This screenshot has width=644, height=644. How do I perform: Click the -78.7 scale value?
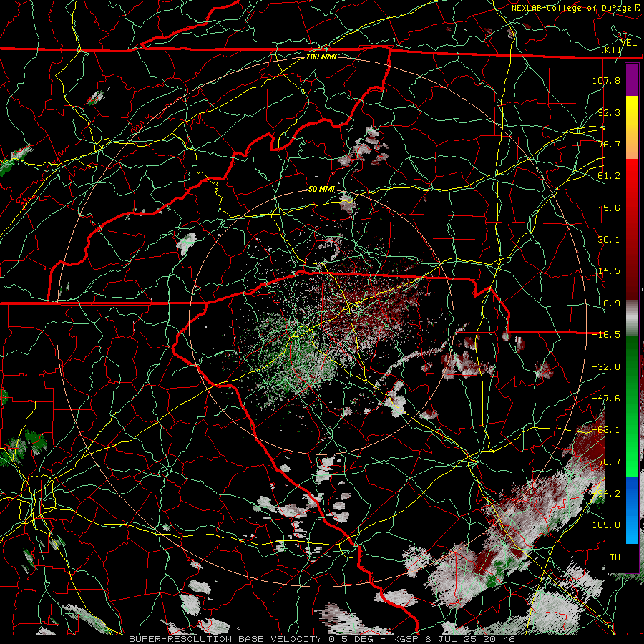pos(606,462)
